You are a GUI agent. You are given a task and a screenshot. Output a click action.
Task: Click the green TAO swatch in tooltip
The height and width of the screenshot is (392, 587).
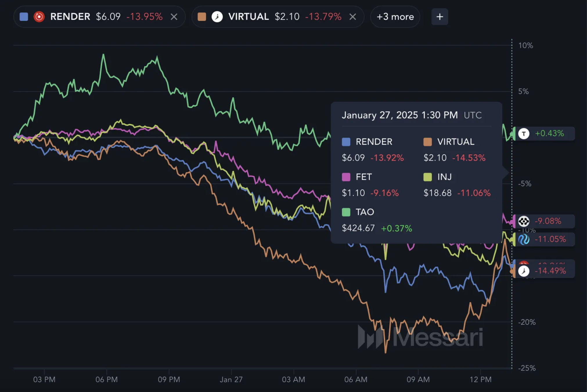(346, 212)
